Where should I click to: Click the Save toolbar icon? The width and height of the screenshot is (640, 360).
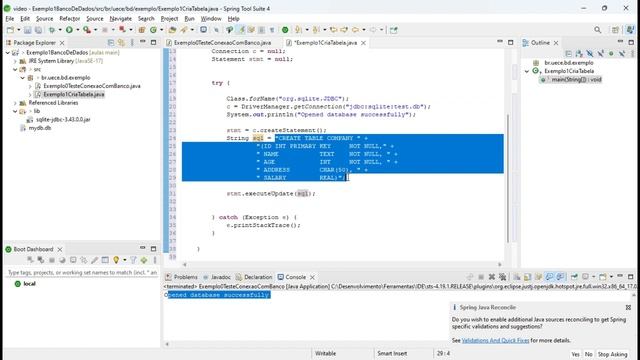coord(27,30)
